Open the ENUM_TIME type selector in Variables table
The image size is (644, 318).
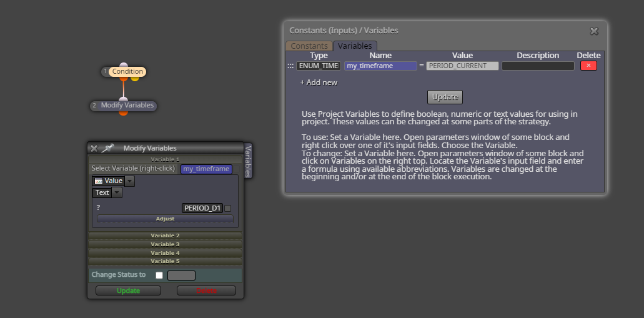(x=319, y=66)
